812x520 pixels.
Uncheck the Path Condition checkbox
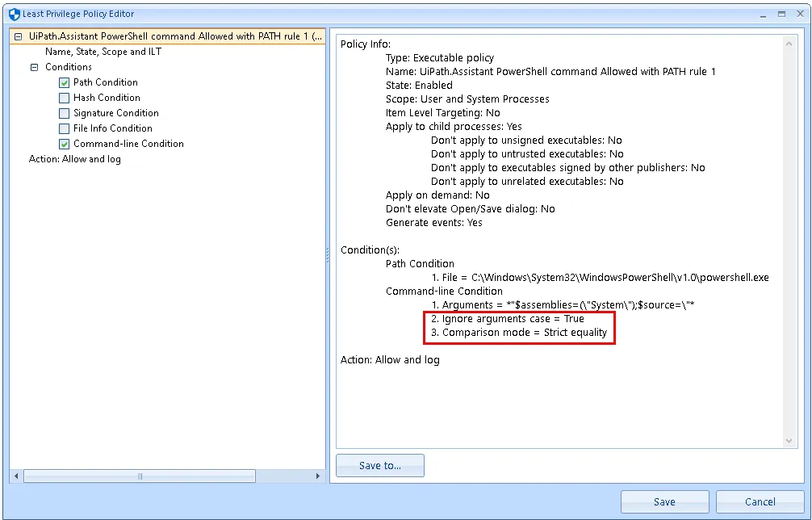click(x=65, y=82)
